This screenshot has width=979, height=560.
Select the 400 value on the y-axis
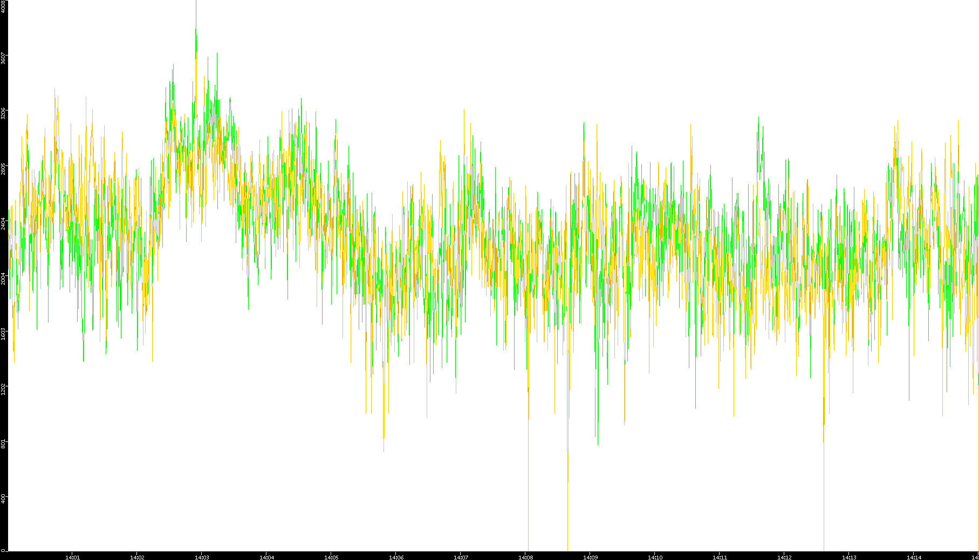point(3,499)
